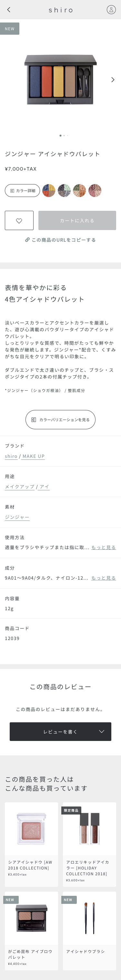Open the user account icon
Viewport: 121px width, 980px height.
pos(111,10)
